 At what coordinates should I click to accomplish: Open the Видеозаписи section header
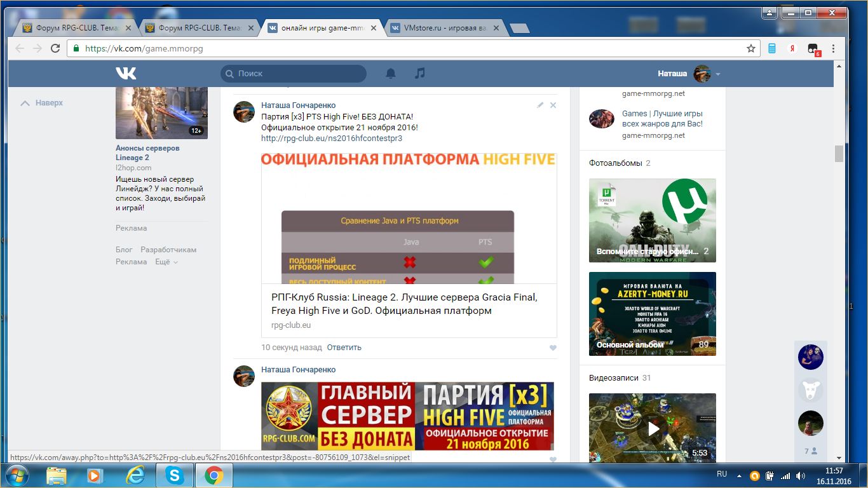[x=613, y=377]
